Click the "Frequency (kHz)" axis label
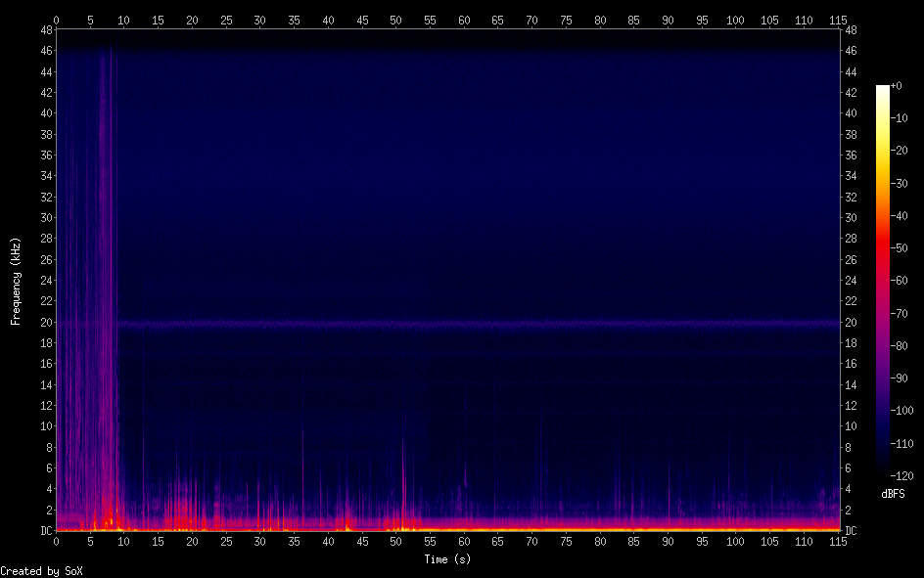The height and width of the screenshot is (578, 924). coord(16,281)
